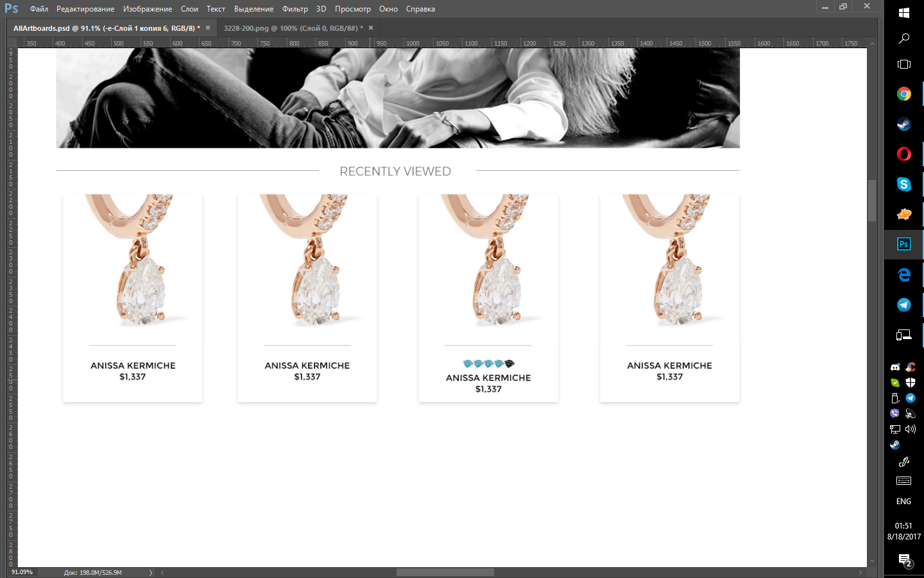924x578 pixels.
Task: Open the Слои menu
Action: tap(189, 9)
